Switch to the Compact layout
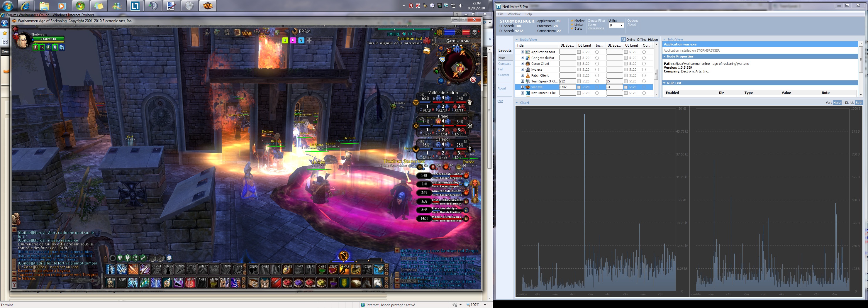Viewport: 868px width, 308px height. click(x=504, y=64)
